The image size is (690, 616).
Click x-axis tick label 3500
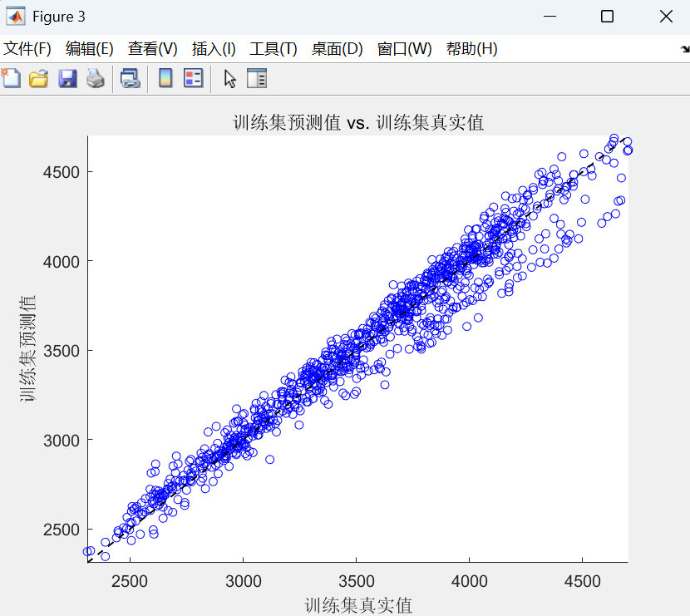pyautogui.click(x=357, y=581)
